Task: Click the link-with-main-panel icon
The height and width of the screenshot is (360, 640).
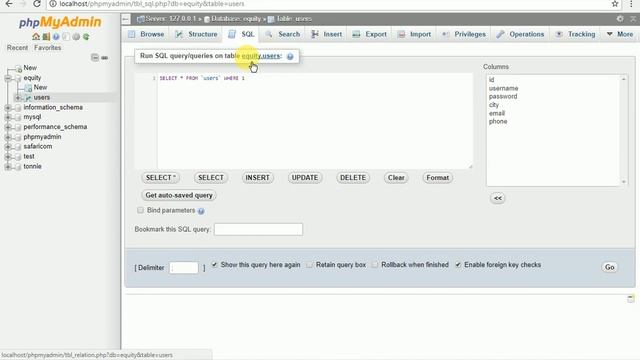Action: tap(104, 58)
